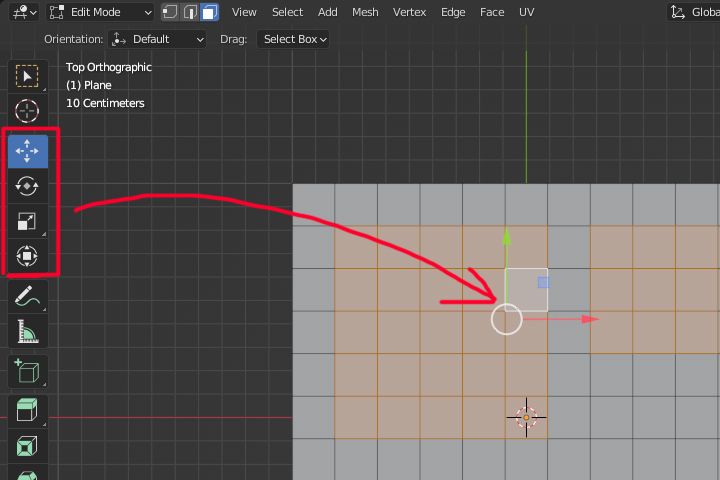This screenshot has height=480, width=720.
Task: Select the Extrude Region tool
Action: coord(28,410)
